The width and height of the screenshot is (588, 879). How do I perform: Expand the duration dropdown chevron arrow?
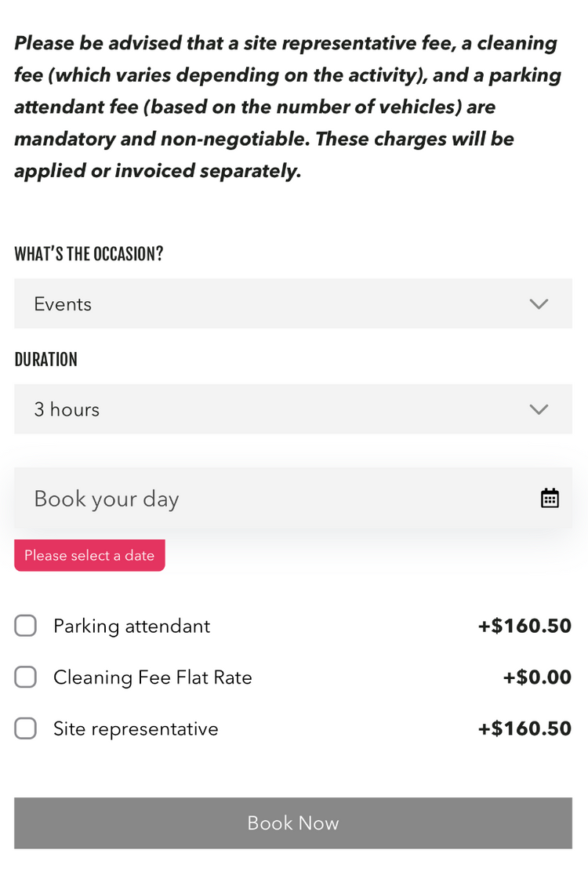[x=539, y=409]
